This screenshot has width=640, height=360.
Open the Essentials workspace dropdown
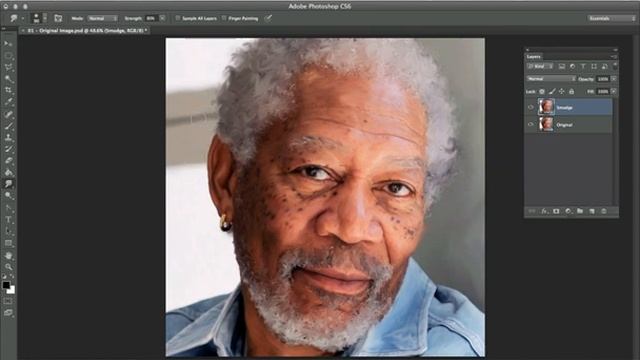[x=611, y=18]
